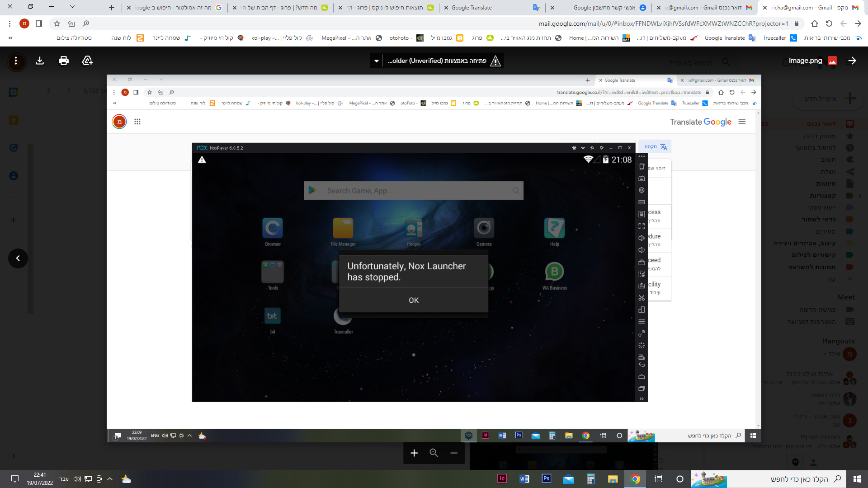Open the Mail app on taskbar
This screenshot has height=488, width=868.
click(x=568, y=479)
